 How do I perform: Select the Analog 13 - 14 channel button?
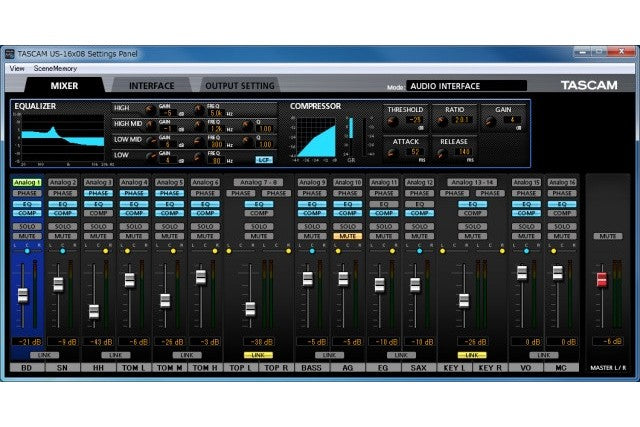(x=472, y=182)
